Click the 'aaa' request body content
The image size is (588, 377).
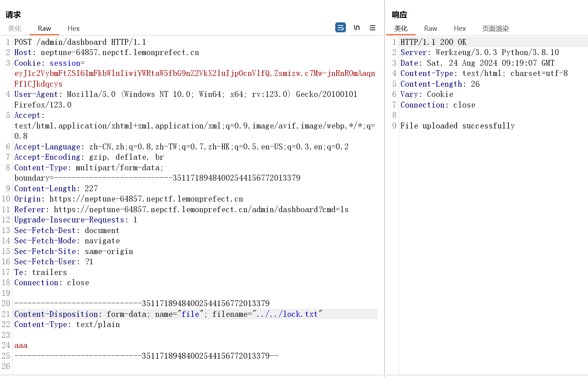click(x=21, y=345)
